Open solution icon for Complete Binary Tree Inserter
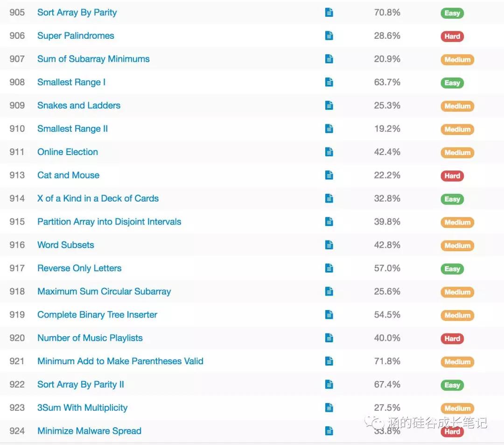504x445 pixels. 329,315
